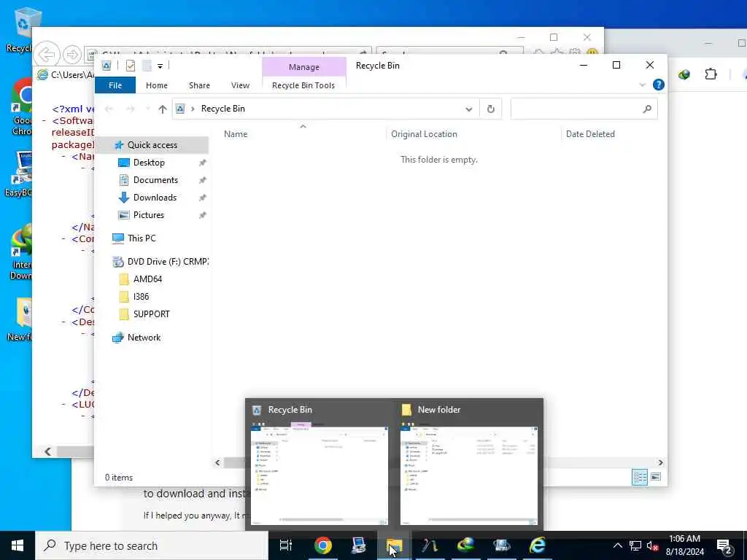Image resolution: width=747 pixels, height=560 pixels.
Task: Select Quick access in navigation pane
Action: click(x=152, y=145)
